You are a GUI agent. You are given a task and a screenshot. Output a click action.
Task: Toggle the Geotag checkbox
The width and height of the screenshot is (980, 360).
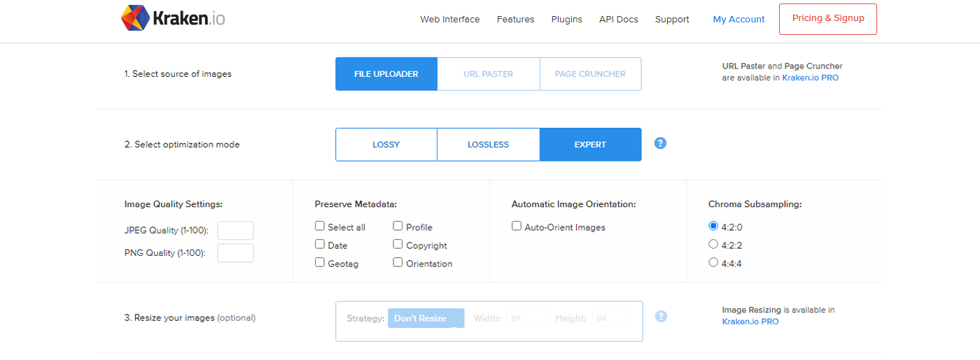point(320,263)
